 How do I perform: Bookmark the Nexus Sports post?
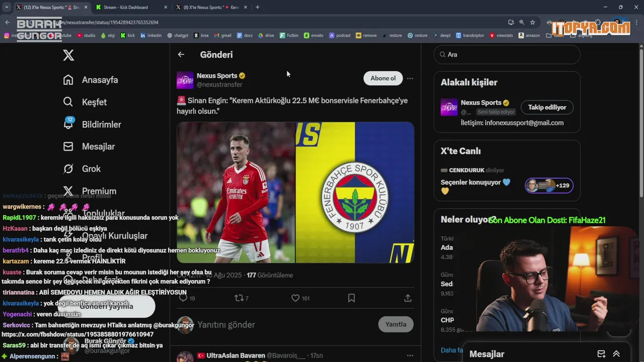(x=351, y=298)
